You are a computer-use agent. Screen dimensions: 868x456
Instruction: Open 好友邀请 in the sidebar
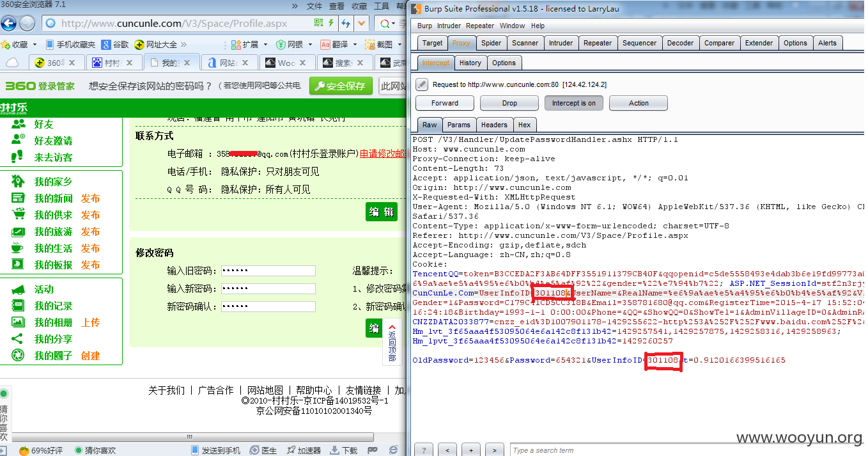point(53,141)
